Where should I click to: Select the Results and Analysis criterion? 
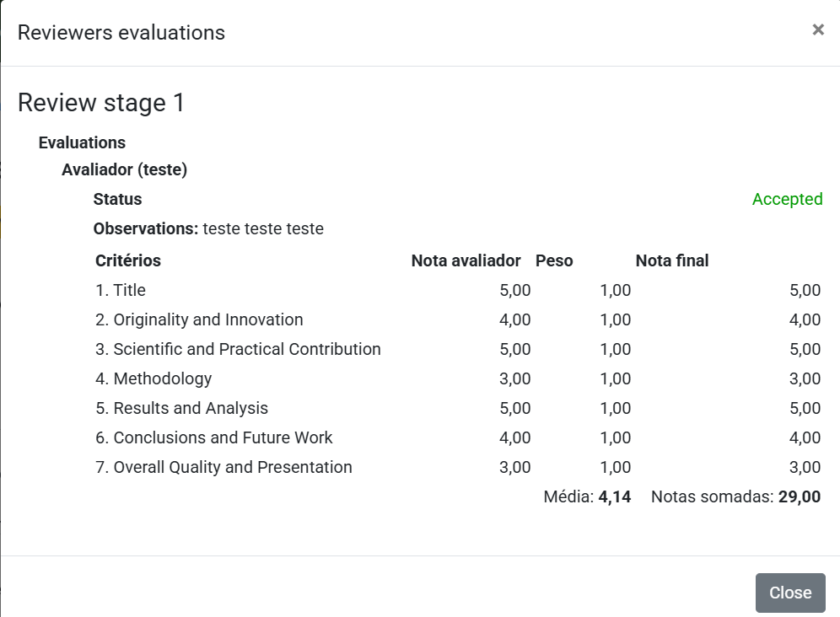point(181,408)
